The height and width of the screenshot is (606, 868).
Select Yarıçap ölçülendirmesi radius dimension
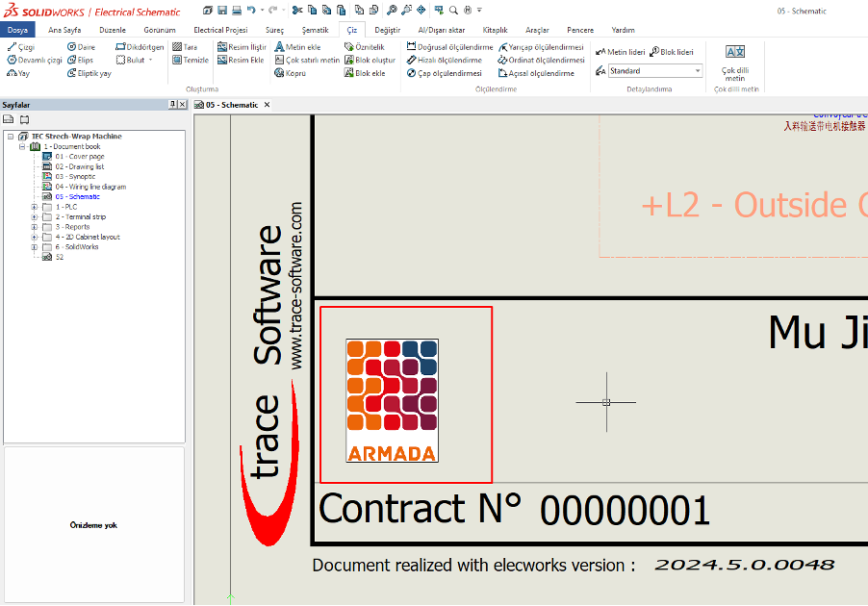click(541, 47)
